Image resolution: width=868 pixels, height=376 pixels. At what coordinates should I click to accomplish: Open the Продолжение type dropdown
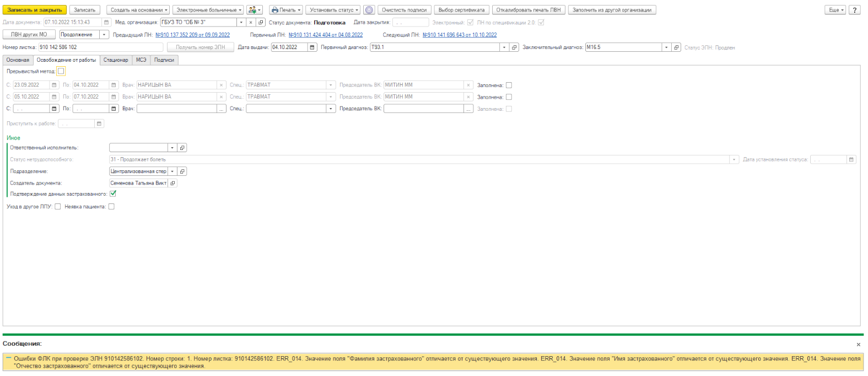[104, 35]
